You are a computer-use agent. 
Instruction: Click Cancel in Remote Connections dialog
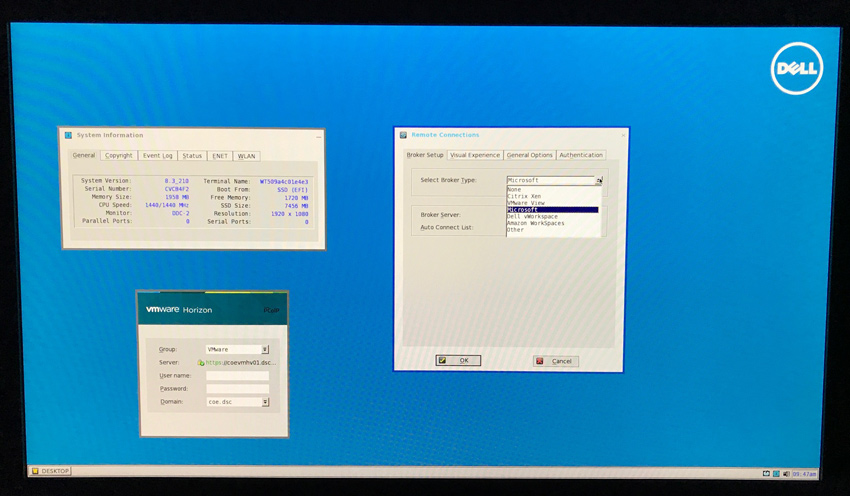tap(556, 361)
